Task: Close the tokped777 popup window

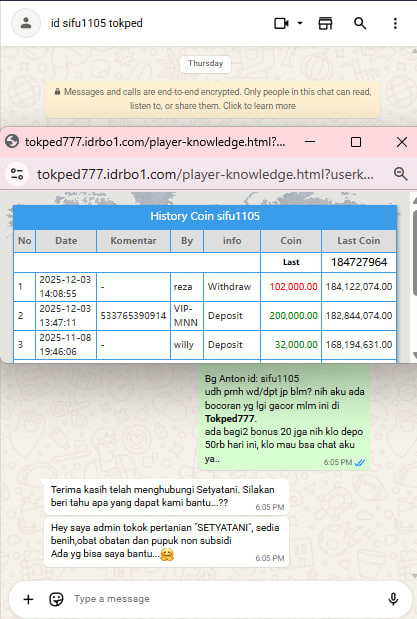Action: pos(402,142)
